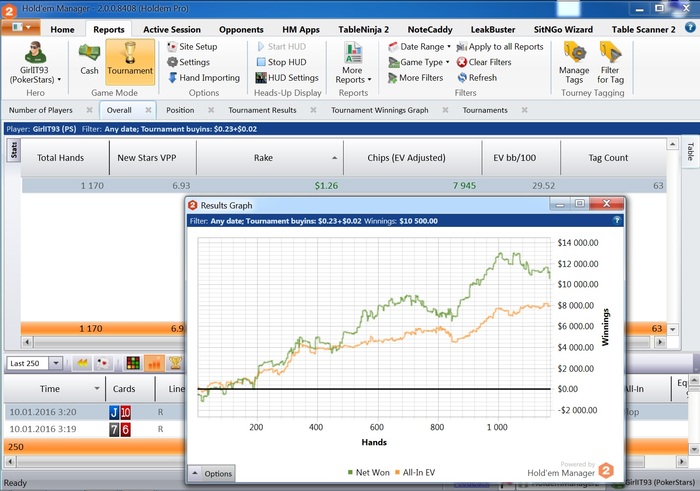Click the report vertical scrollbar up arrow
Image resolution: width=700 pixels, height=491 pixels.
pos(673,144)
